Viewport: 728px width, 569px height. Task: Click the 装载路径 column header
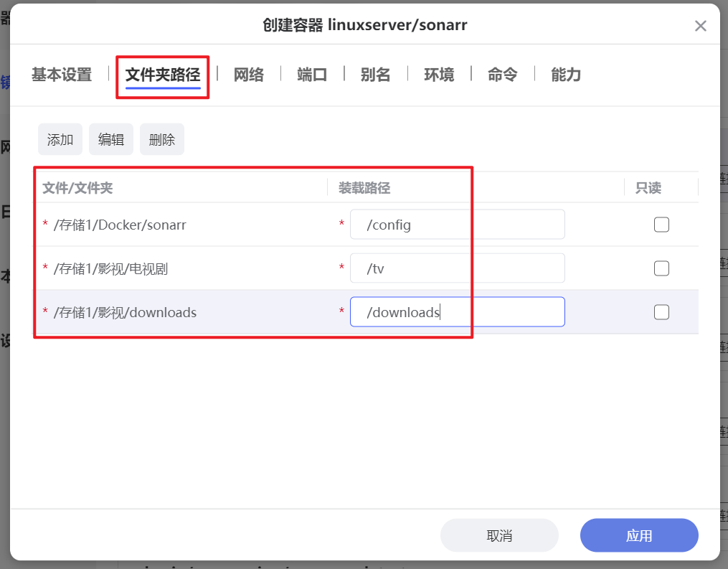coord(364,188)
